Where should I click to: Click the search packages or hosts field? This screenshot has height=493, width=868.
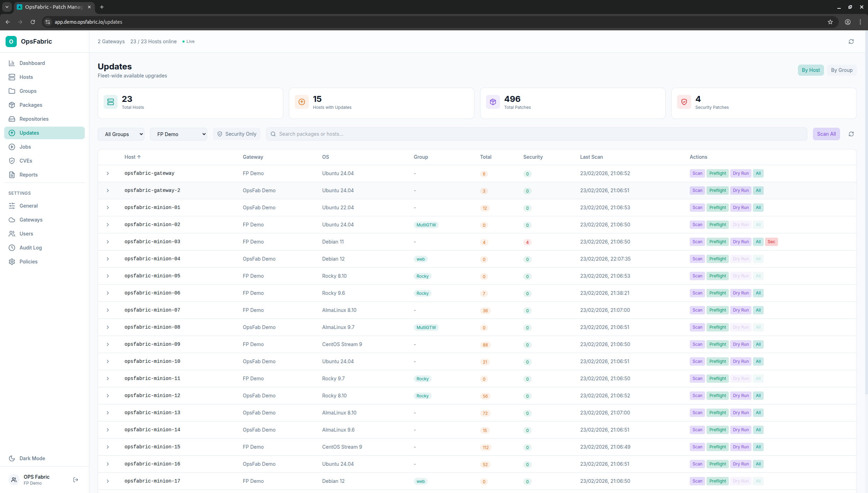coord(537,134)
